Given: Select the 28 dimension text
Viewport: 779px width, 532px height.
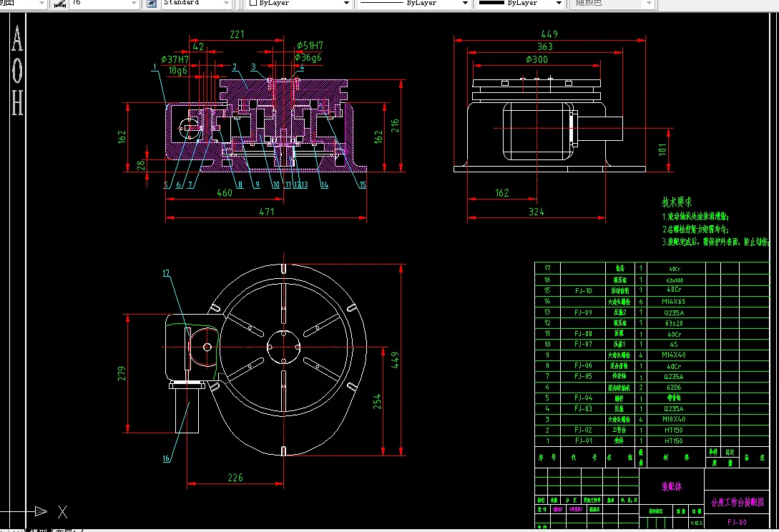Looking at the screenshot, I should (141, 164).
